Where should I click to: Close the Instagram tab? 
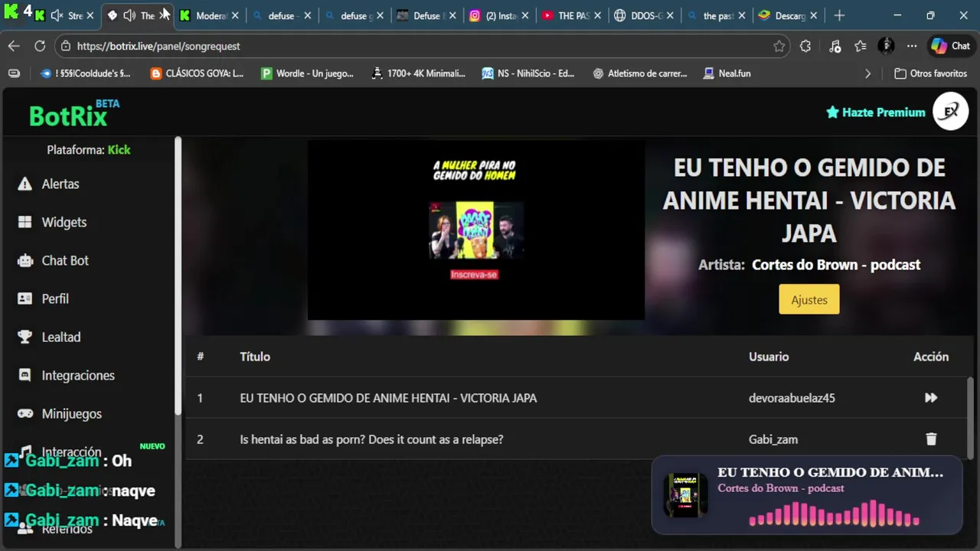coord(525,15)
